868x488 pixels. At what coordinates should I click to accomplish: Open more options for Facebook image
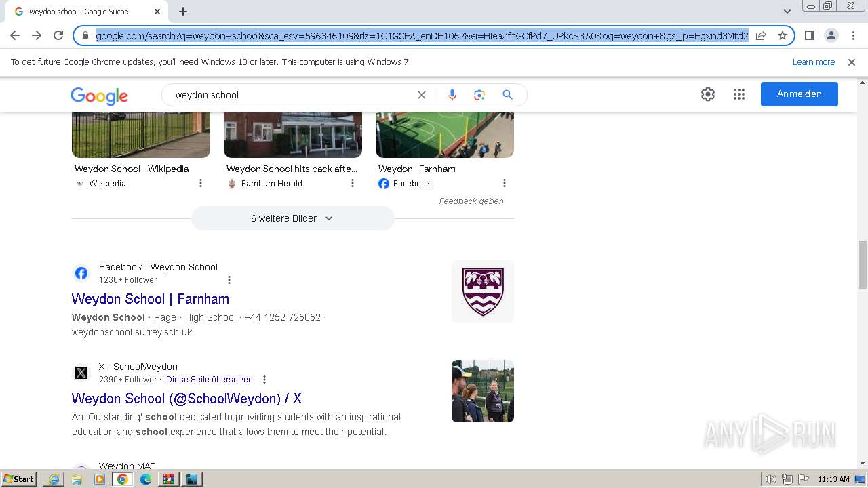(x=505, y=183)
